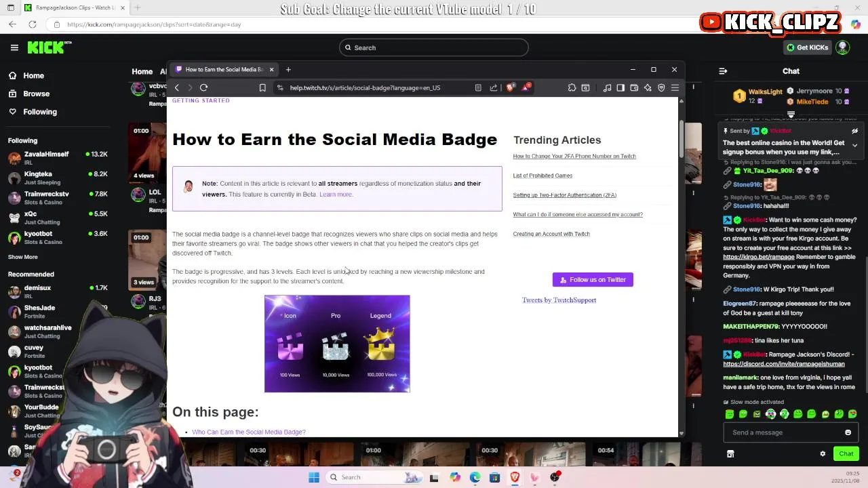
Task: Open Microsoft Edge from taskbar
Action: pyautogui.click(x=475, y=477)
